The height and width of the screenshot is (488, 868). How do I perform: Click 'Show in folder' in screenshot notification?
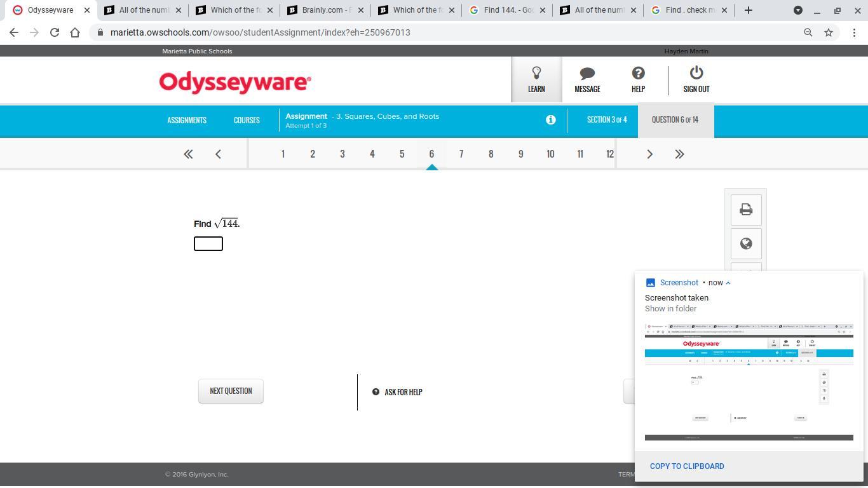point(670,309)
